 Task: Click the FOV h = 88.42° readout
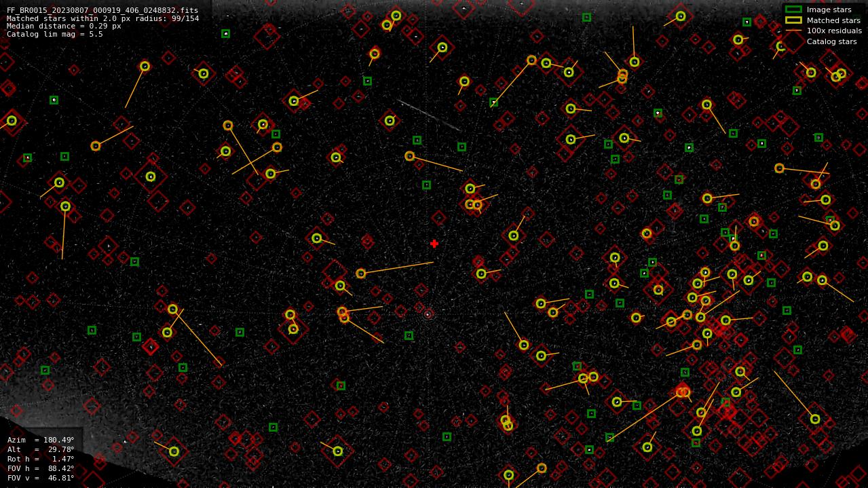click(41, 468)
